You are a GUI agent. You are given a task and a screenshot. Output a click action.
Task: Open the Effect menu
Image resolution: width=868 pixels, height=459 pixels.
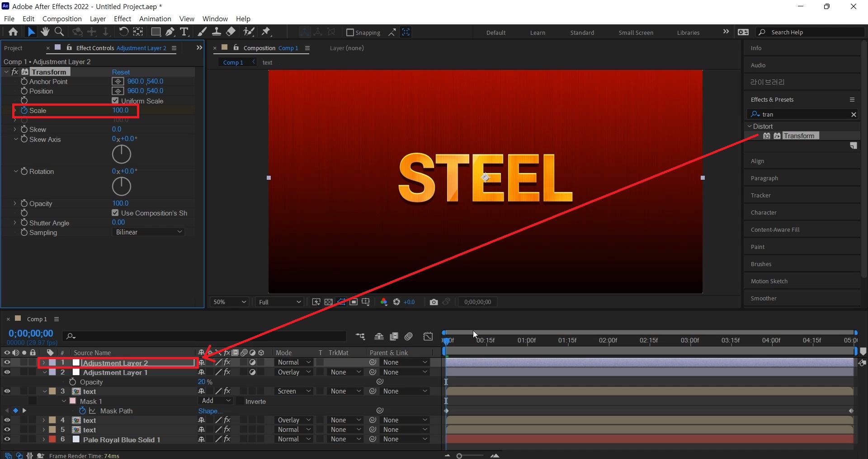[123, 19]
